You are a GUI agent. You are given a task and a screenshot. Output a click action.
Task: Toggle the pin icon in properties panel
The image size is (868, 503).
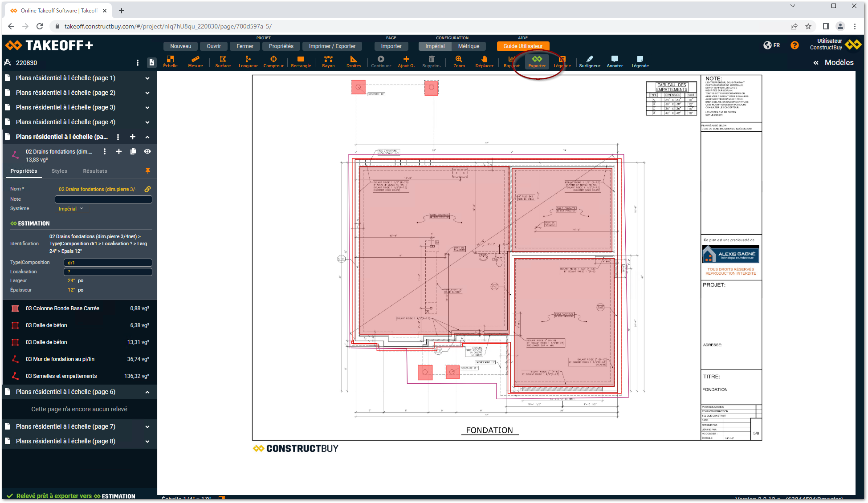coord(148,170)
